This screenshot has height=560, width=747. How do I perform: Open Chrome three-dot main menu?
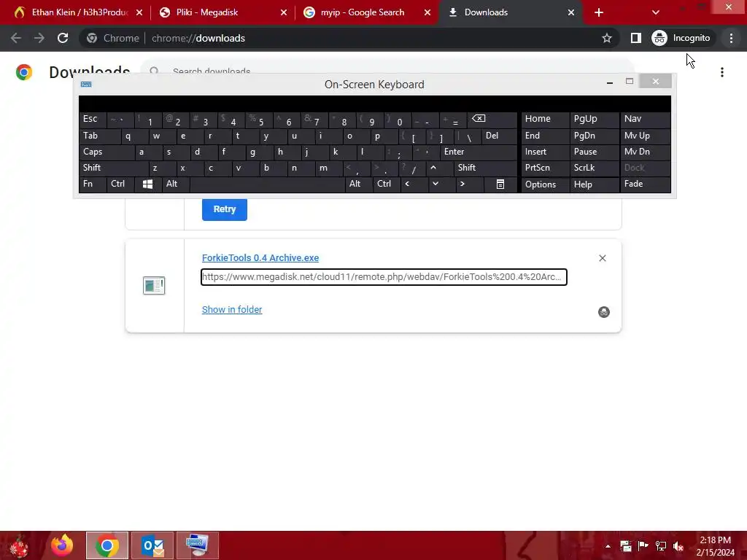(731, 38)
